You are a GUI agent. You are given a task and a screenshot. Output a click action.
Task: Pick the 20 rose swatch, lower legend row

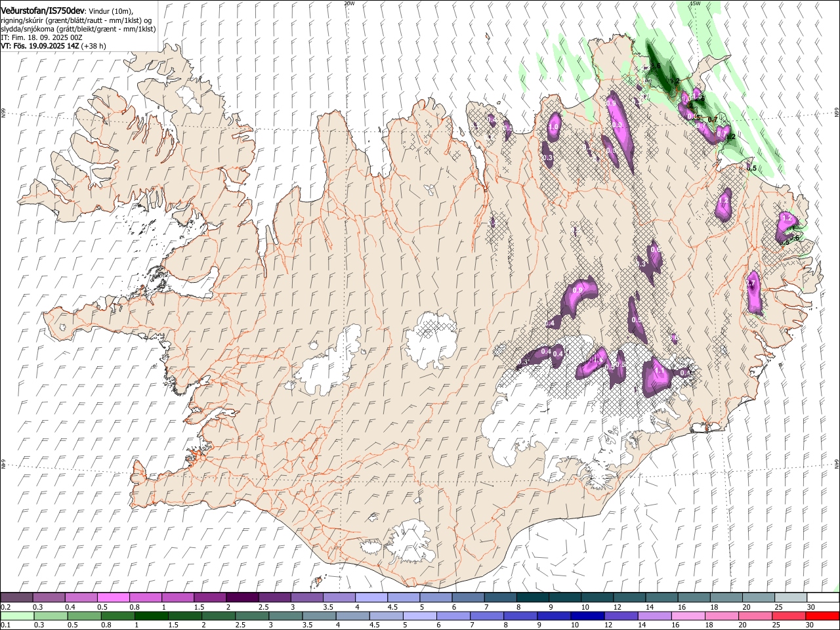(755, 616)
